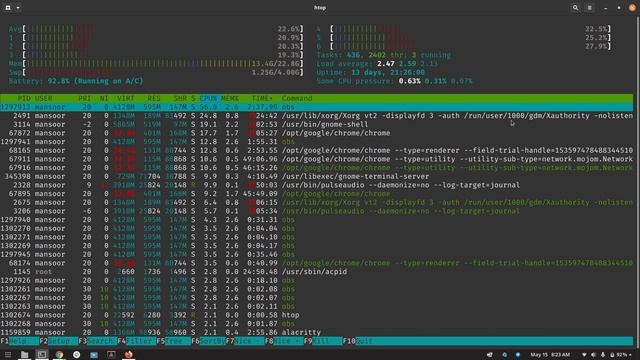Screen dimensions: 640x360
Task: Select PID 2328 pulseaudio process row
Action: click(x=316, y=185)
